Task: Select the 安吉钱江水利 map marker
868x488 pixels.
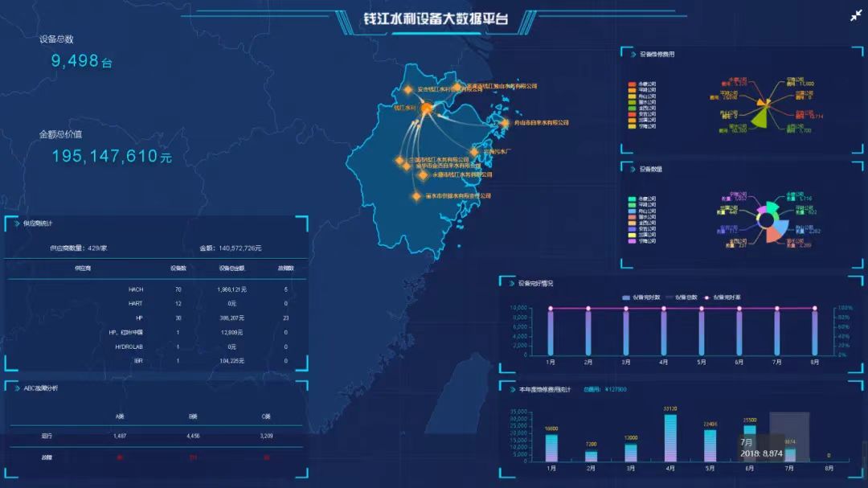Action: tap(408, 89)
